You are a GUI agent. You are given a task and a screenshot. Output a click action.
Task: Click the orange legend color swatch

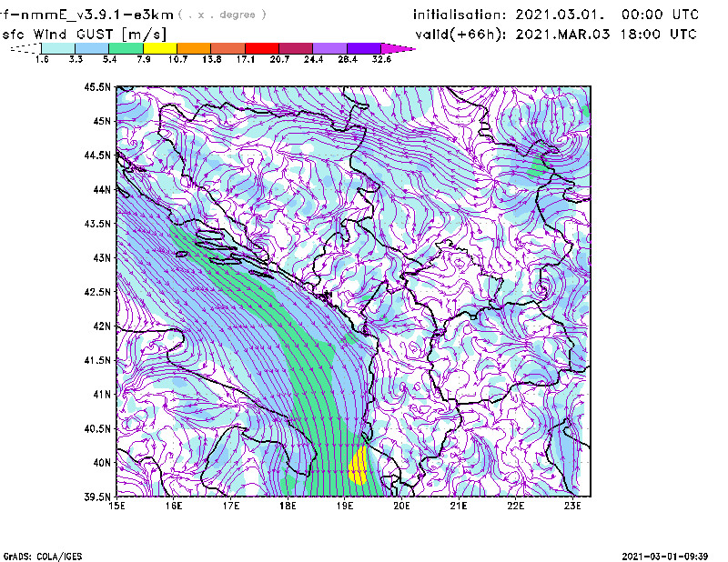point(194,48)
